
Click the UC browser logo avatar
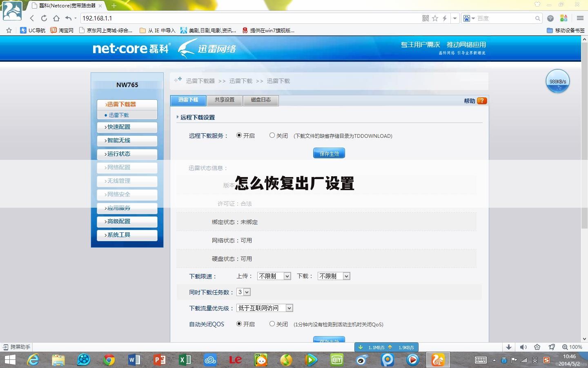[x=12, y=11]
